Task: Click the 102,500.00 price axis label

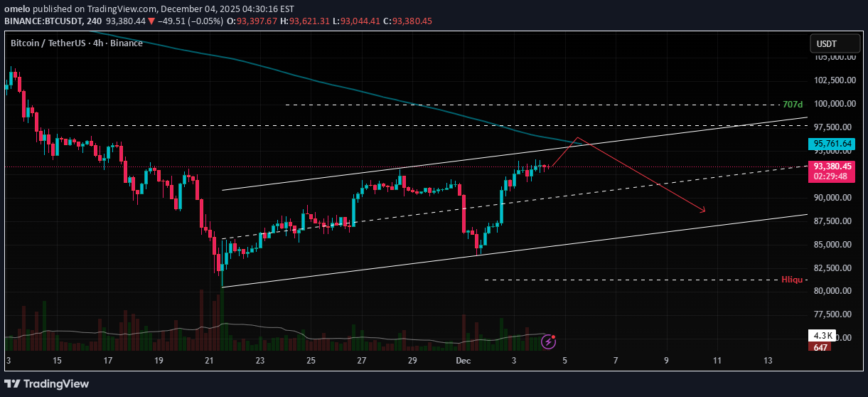Action: [834, 80]
